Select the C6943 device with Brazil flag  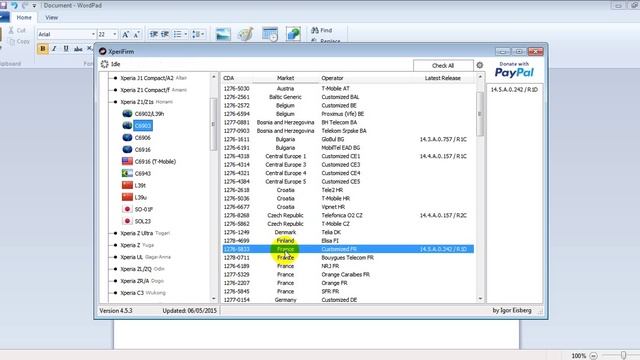click(142, 173)
